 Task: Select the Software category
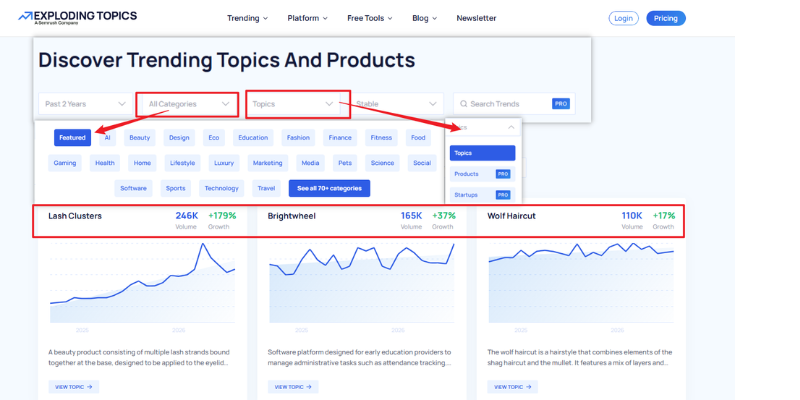pyautogui.click(x=134, y=188)
